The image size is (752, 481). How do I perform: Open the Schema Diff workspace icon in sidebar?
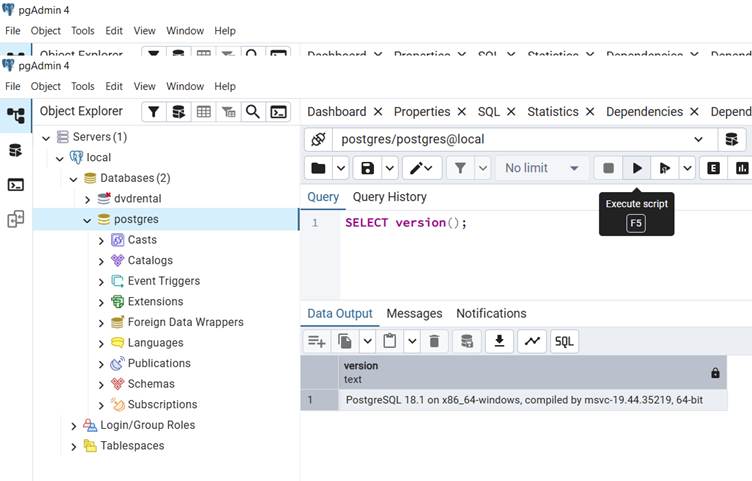(16, 219)
